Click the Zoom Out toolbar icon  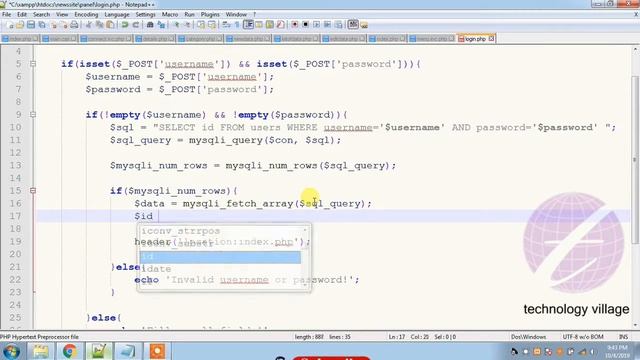coord(187,25)
